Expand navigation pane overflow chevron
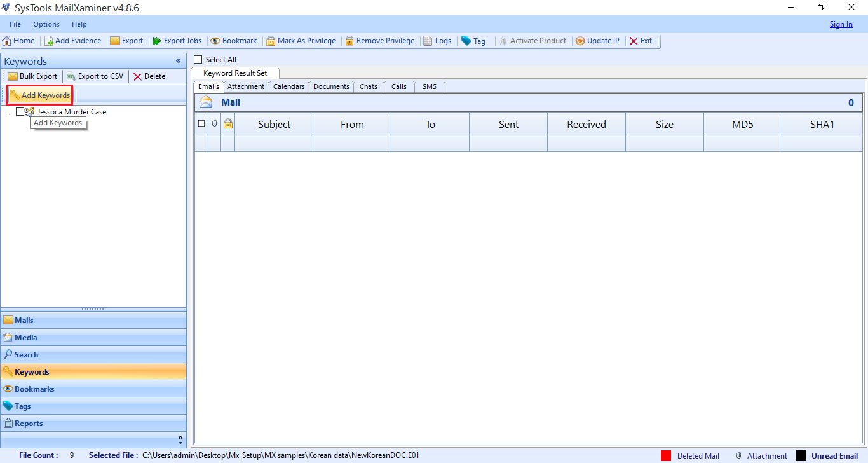This screenshot has width=868, height=463. [x=180, y=439]
